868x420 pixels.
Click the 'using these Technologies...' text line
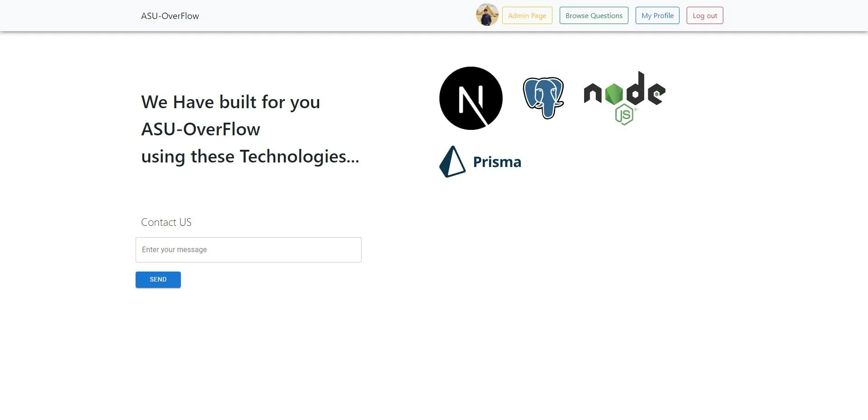click(x=250, y=157)
